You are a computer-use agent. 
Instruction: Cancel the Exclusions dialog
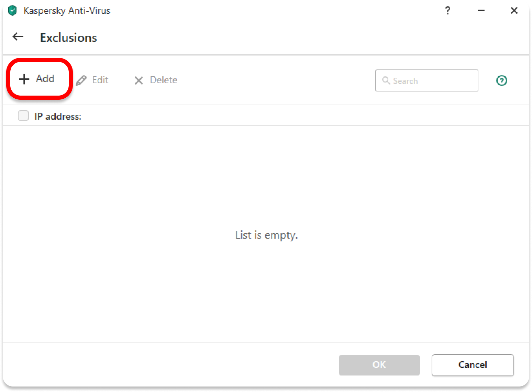pyautogui.click(x=473, y=365)
